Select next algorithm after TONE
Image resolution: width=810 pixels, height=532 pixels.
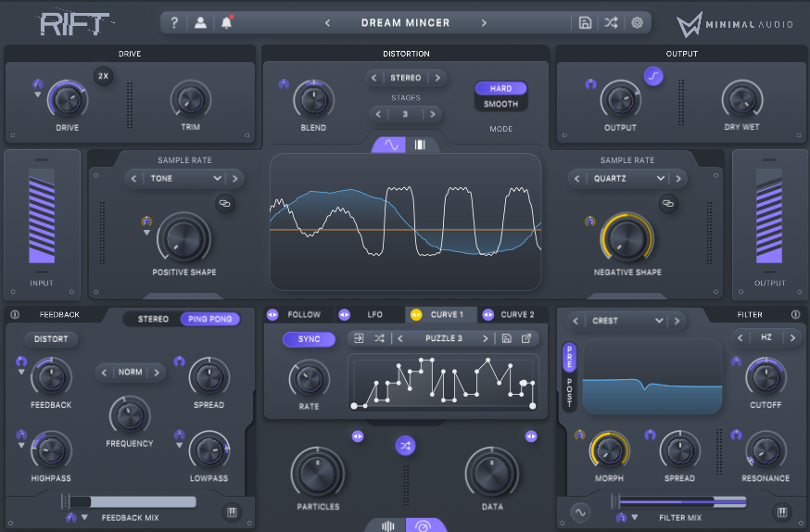click(x=235, y=178)
